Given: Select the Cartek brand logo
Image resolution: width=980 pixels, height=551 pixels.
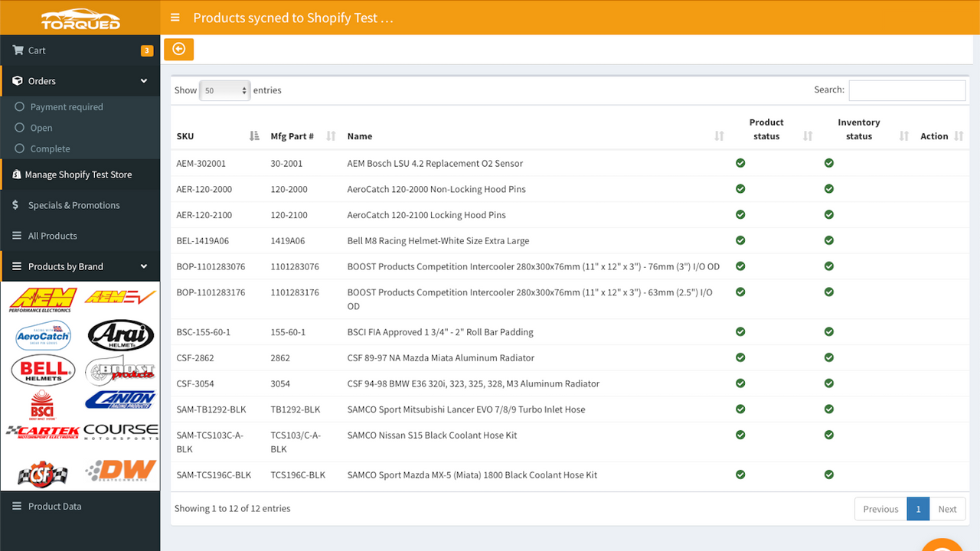Looking at the screenshot, I should point(43,432).
